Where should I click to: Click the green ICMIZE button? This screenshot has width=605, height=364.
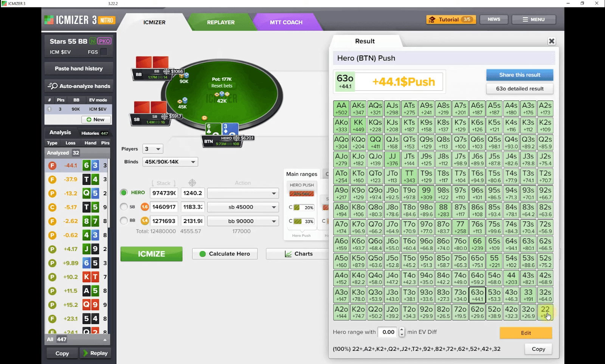tap(151, 254)
